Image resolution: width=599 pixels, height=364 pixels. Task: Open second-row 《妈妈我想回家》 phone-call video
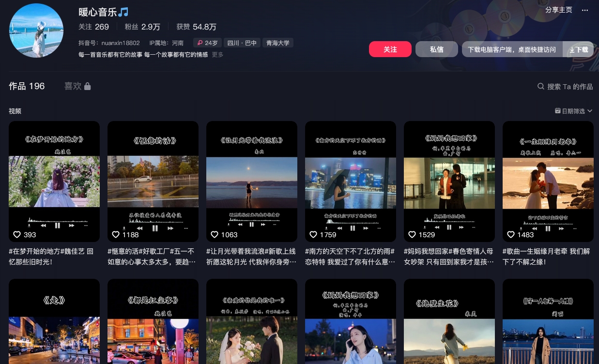click(x=351, y=321)
